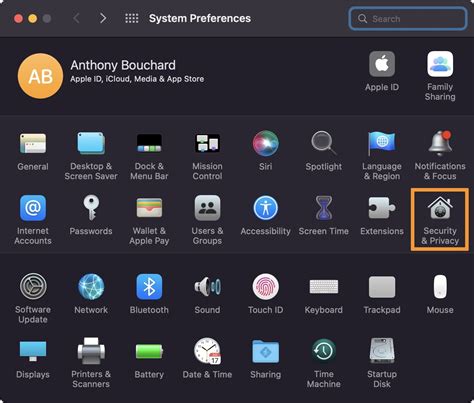The width and height of the screenshot is (474, 403).
Task: Minimize window with yellow button
Action: [x=32, y=18]
